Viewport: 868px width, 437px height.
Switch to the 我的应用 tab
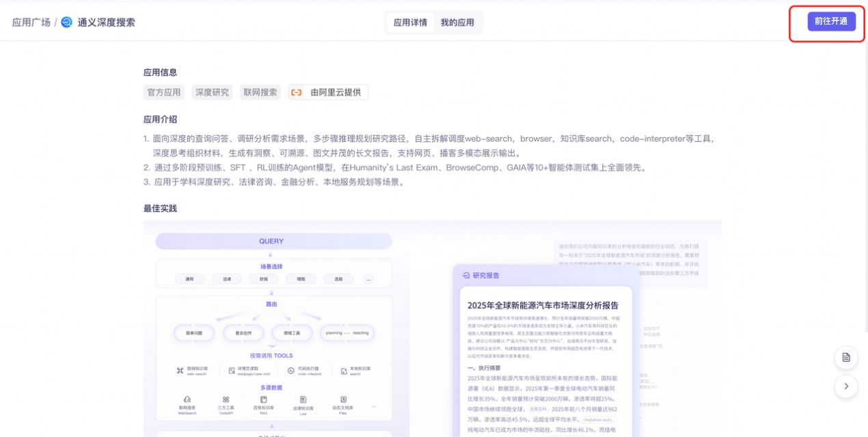457,22
